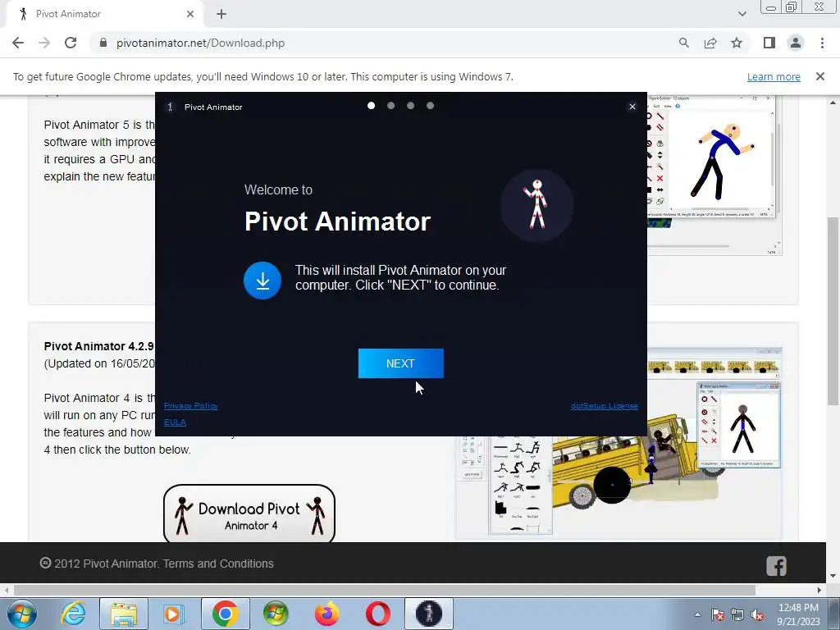Viewport: 840px width, 630px height.
Task: Click the NEXT button in the installer
Action: pyautogui.click(x=400, y=363)
